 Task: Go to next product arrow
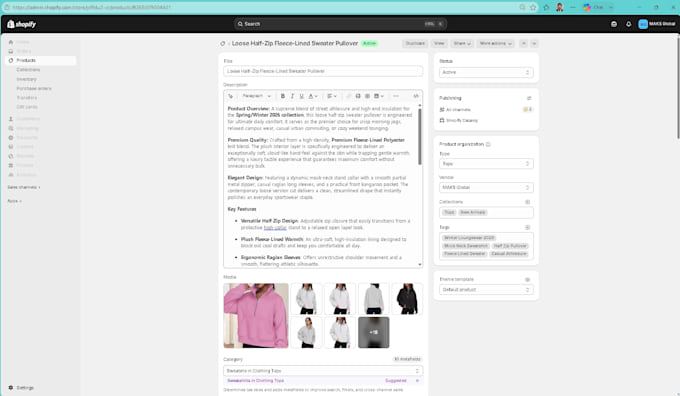(534, 43)
